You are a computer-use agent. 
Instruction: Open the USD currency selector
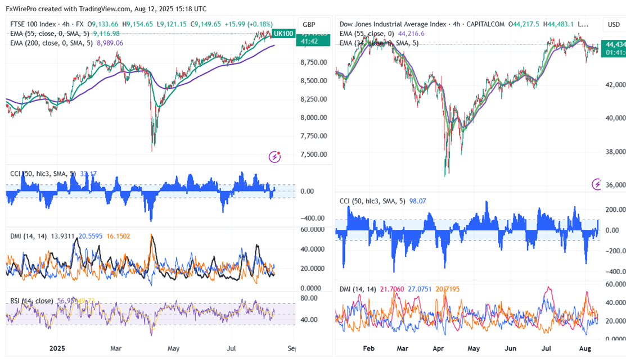point(614,24)
